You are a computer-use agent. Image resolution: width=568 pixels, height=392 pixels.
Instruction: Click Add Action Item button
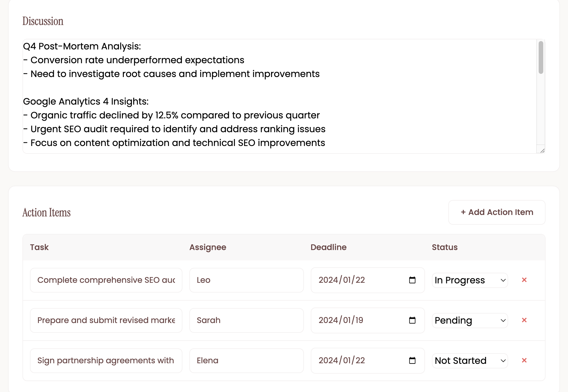497,212
